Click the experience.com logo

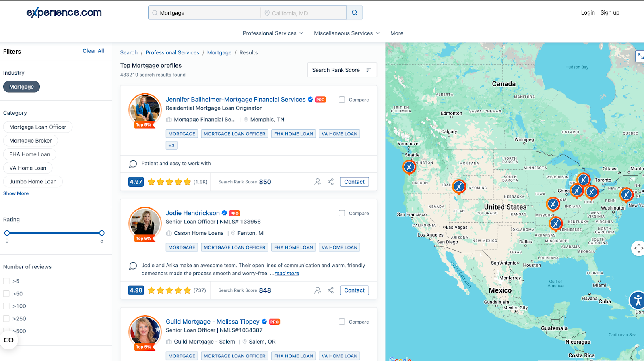click(64, 12)
